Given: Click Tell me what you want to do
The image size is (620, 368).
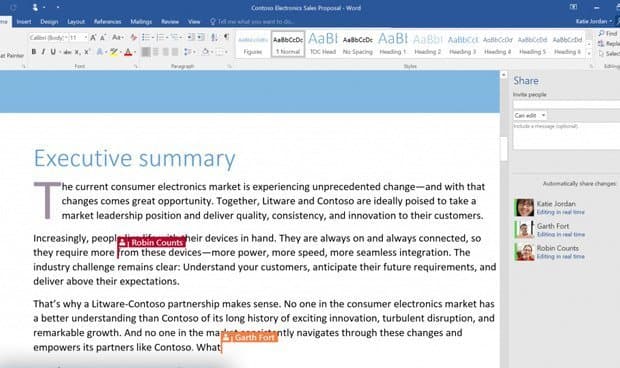Looking at the screenshot, I should pyautogui.click(x=252, y=22).
